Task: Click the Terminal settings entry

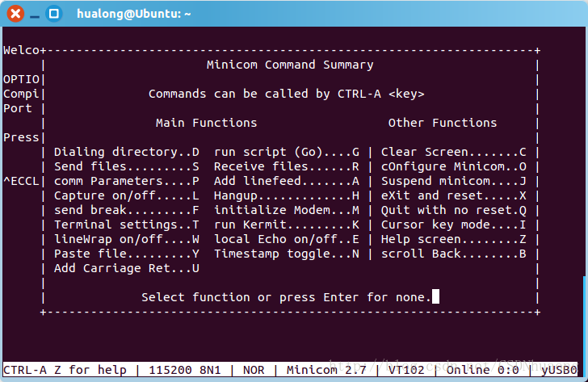Action: click(x=126, y=225)
